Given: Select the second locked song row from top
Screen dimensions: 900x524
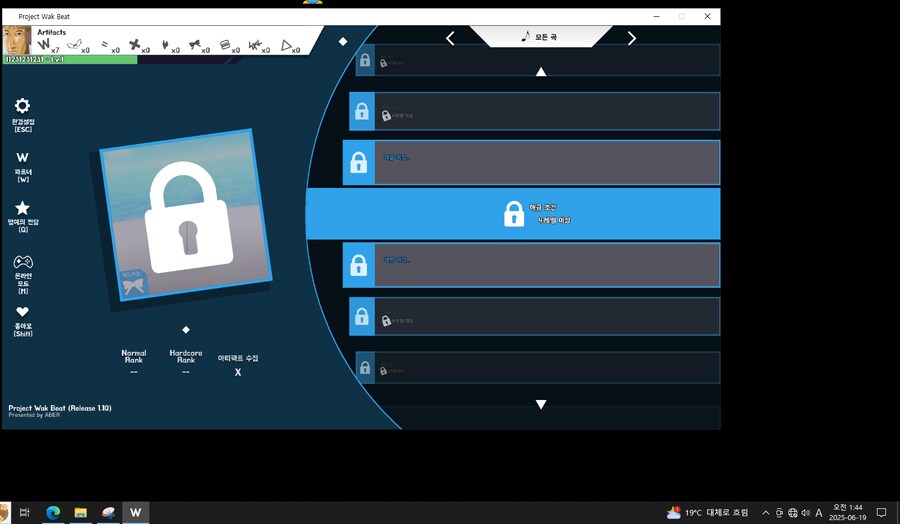Looking at the screenshot, I should [534, 111].
